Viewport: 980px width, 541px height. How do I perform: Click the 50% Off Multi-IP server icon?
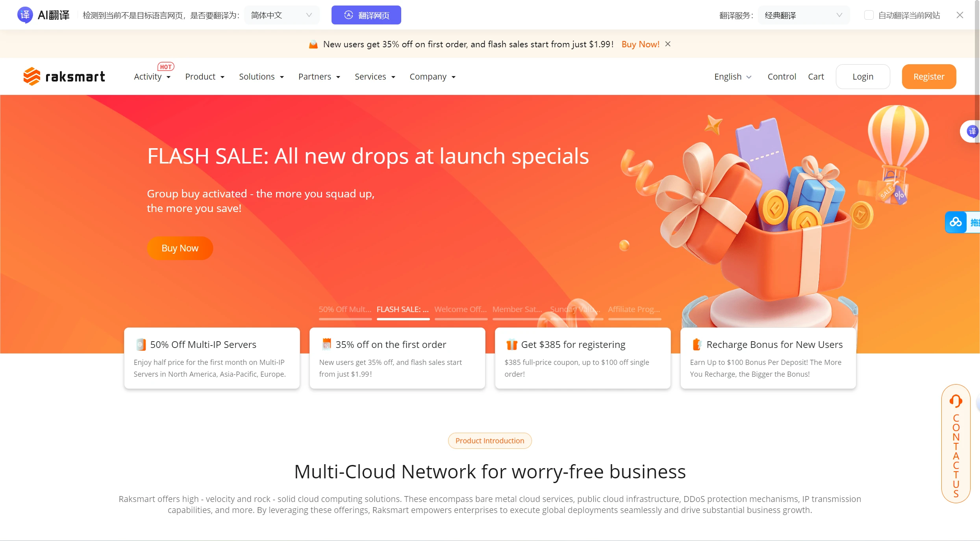click(x=141, y=344)
